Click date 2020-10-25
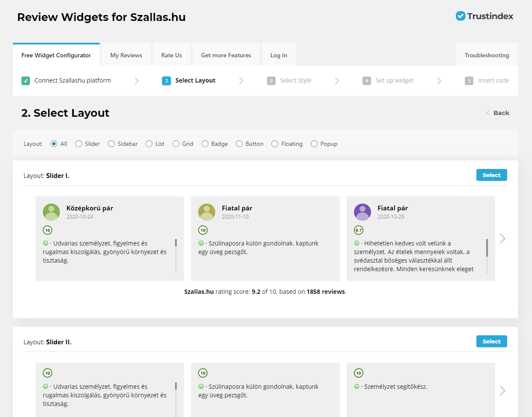 coord(391,217)
